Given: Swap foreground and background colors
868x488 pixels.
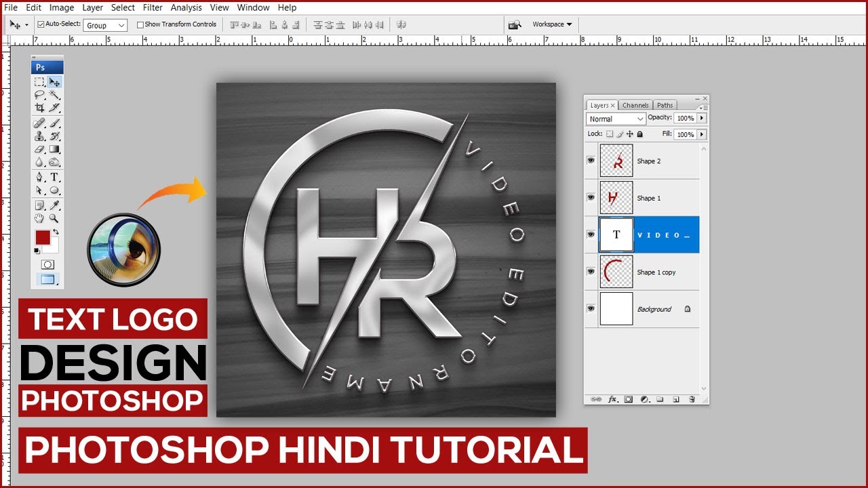Looking at the screenshot, I should point(56,232).
